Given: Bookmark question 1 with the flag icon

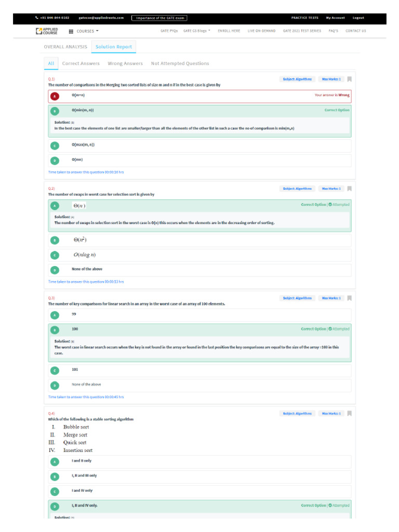Looking at the screenshot, I should (x=350, y=79).
